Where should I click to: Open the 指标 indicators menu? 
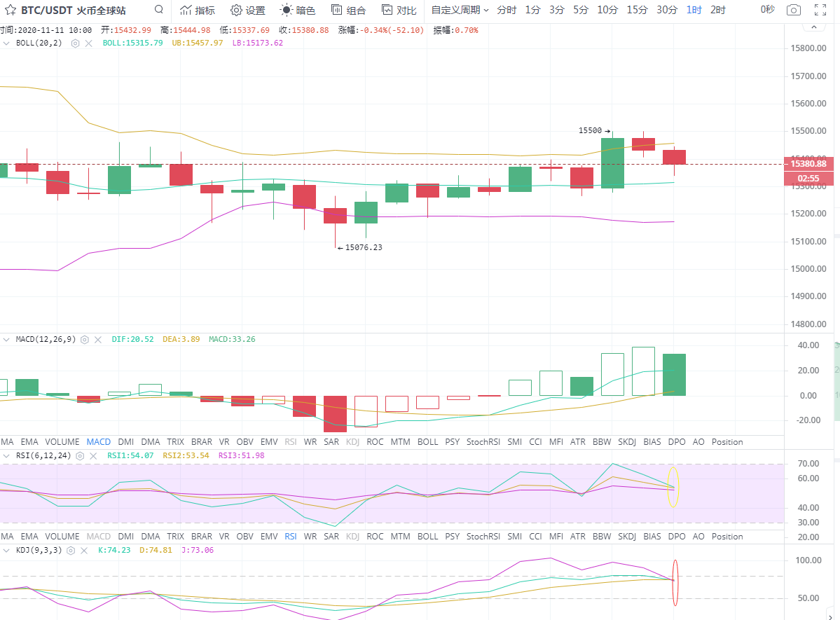tap(197, 11)
